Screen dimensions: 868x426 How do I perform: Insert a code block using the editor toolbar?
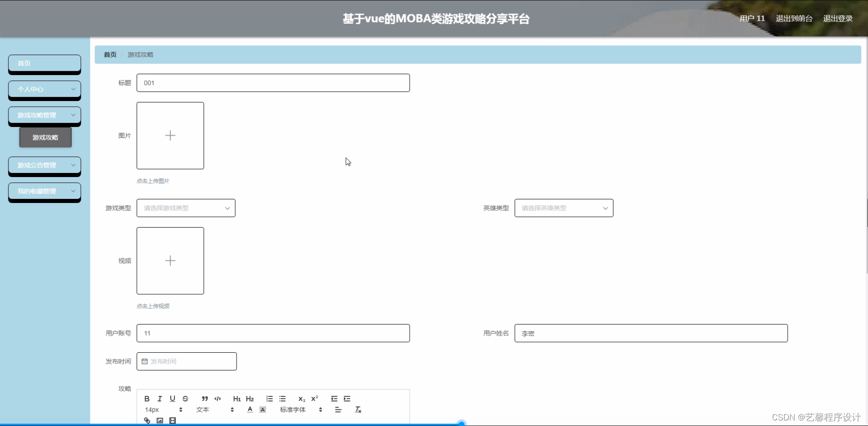click(217, 399)
